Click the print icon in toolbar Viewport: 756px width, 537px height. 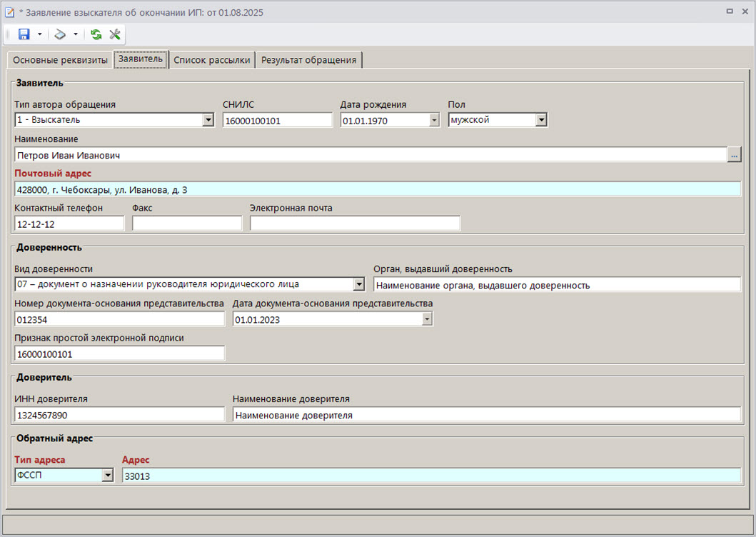tap(61, 34)
